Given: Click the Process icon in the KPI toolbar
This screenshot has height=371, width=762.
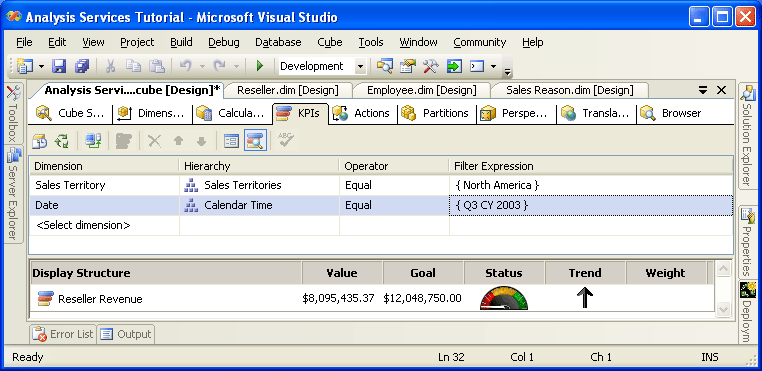Looking at the screenshot, I should click(x=39, y=141).
